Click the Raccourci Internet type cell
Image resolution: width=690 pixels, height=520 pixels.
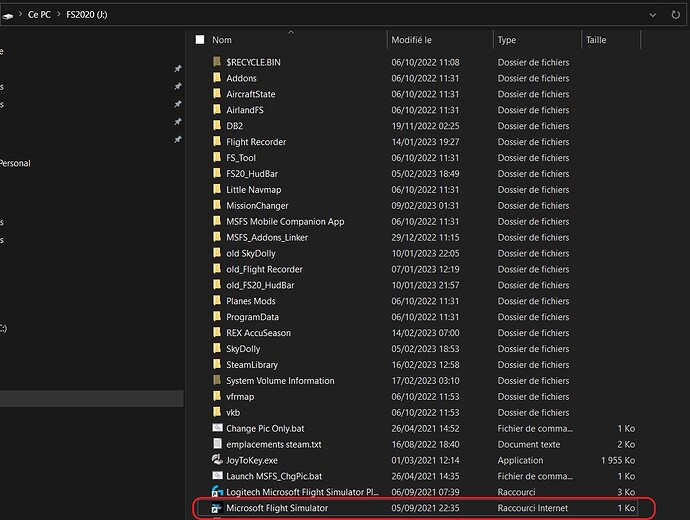[532, 508]
